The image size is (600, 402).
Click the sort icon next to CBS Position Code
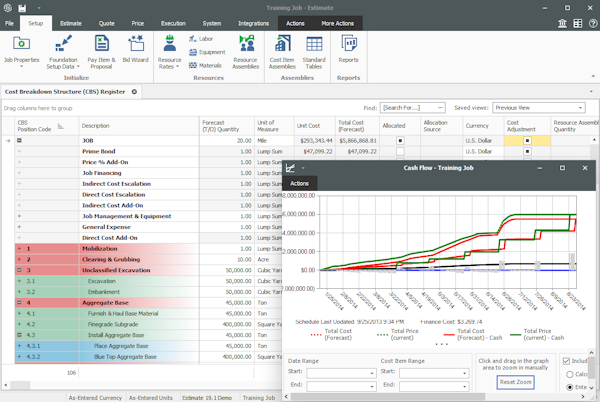(60, 126)
